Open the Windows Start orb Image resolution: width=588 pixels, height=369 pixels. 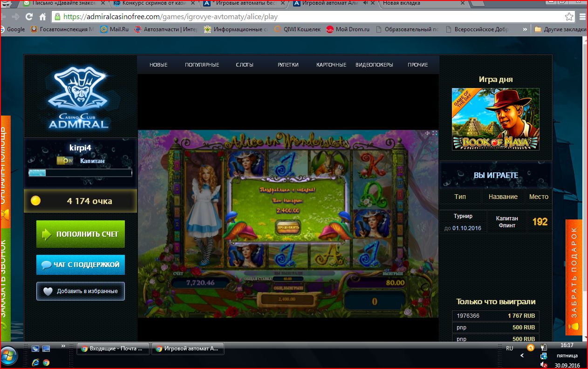point(9,357)
